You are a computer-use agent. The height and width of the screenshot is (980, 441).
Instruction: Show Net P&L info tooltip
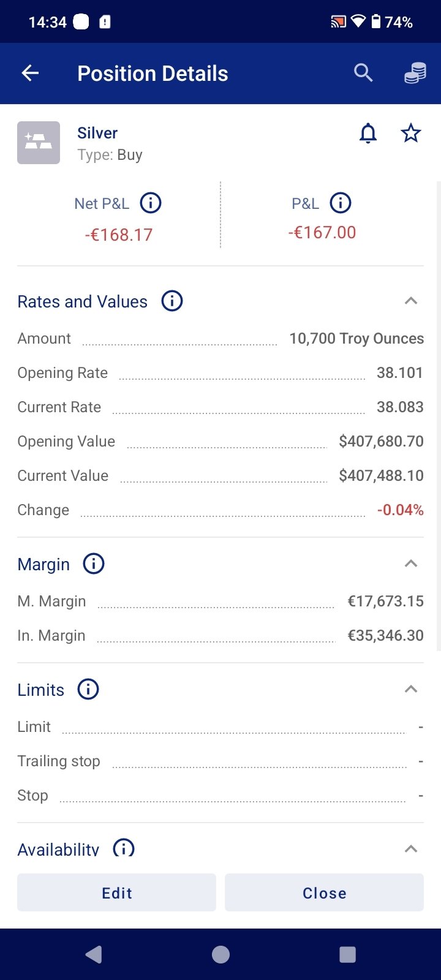coord(151,203)
